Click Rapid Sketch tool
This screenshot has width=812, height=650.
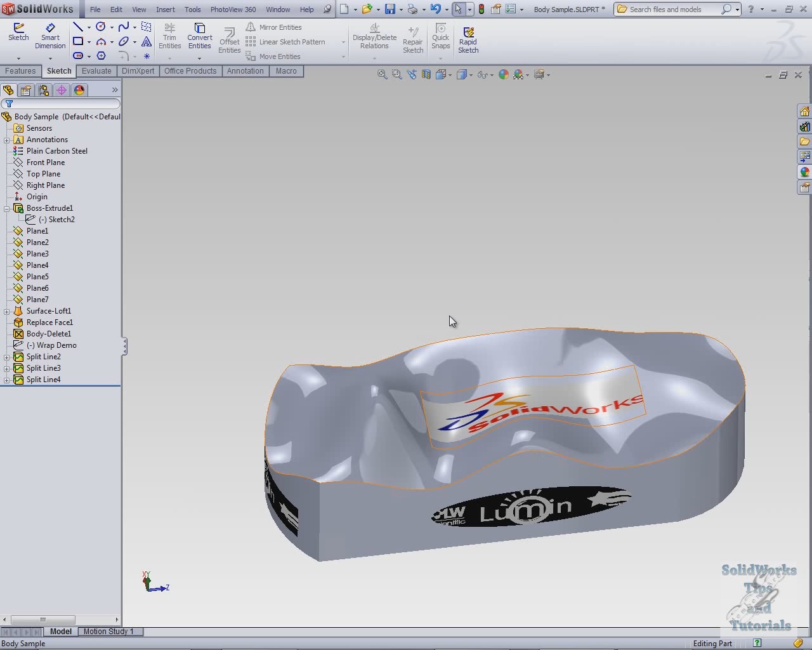pyautogui.click(x=468, y=40)
